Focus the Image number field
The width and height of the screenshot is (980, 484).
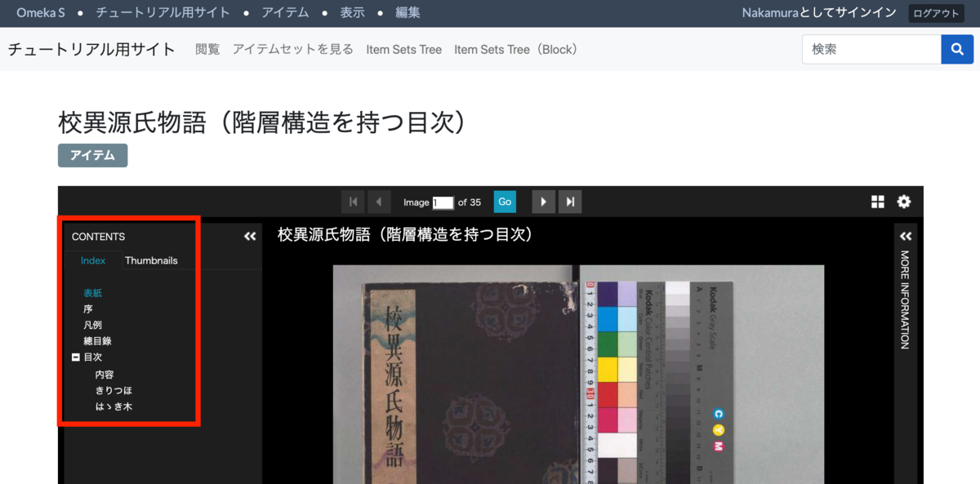point(443,202)
